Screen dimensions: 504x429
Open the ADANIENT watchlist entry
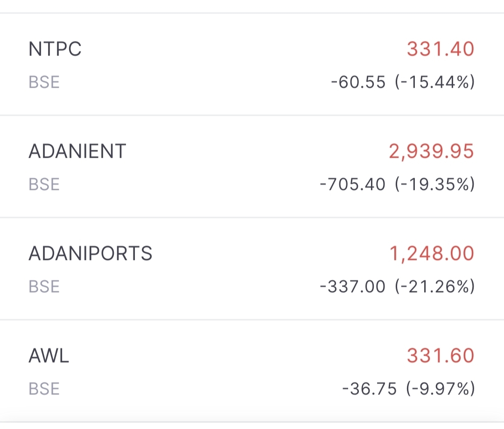click(x=77, y=151)
